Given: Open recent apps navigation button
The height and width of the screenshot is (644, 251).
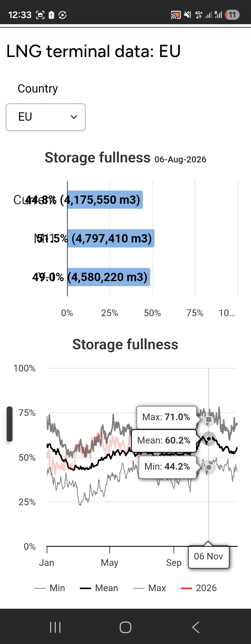Looking at the screenshot, I should pos(55,627).
